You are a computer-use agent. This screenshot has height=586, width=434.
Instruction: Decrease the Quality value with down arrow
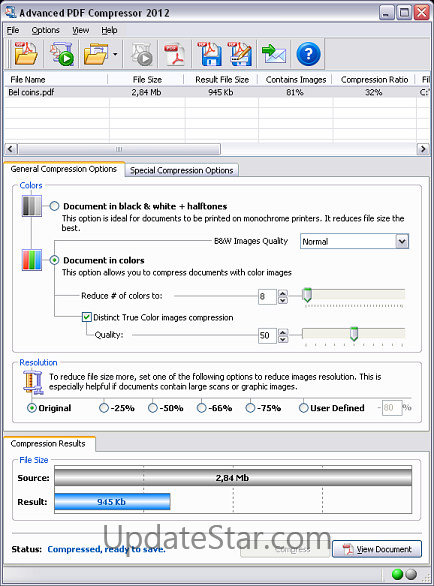[283, 339]
